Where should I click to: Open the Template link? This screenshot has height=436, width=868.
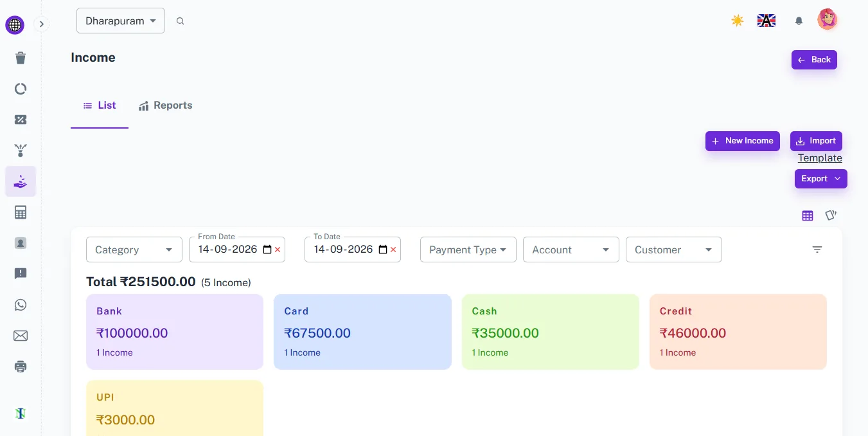820,158
